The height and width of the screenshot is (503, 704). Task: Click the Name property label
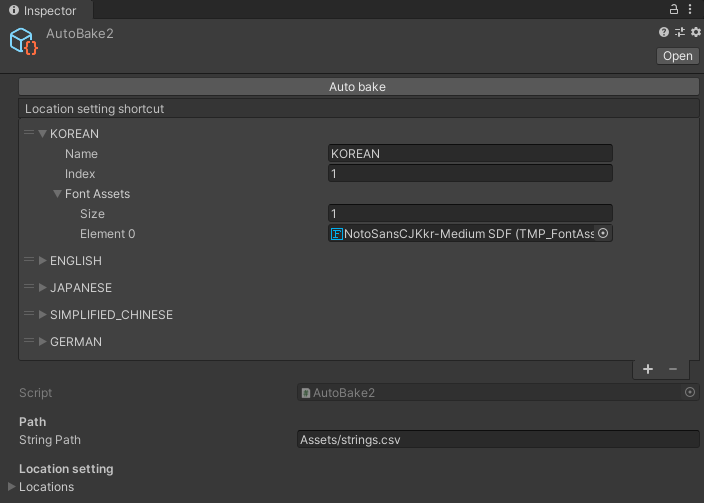click(81, 154)
